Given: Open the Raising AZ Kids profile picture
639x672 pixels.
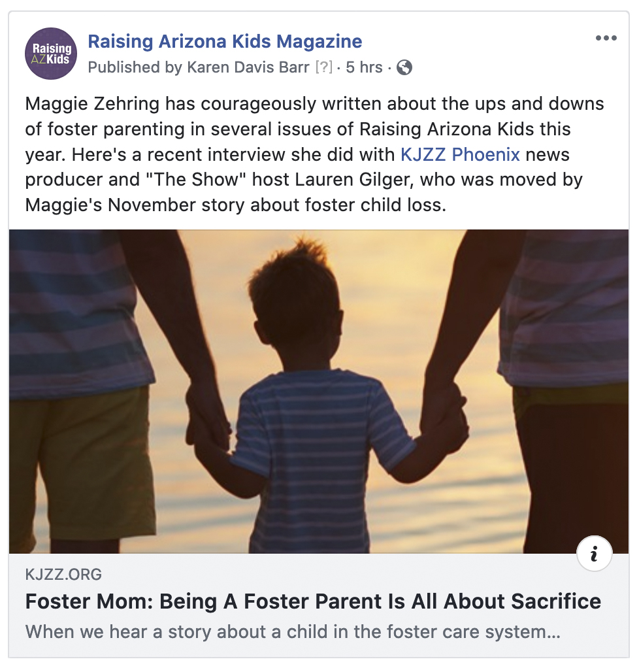Looking at the screenshot, I should pyautogui.click(x=51, y=54).
